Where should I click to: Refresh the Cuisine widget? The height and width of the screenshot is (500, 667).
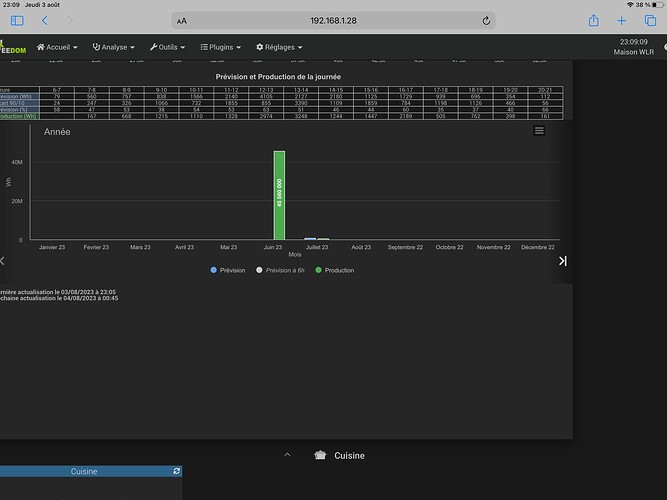click(177, 470)
